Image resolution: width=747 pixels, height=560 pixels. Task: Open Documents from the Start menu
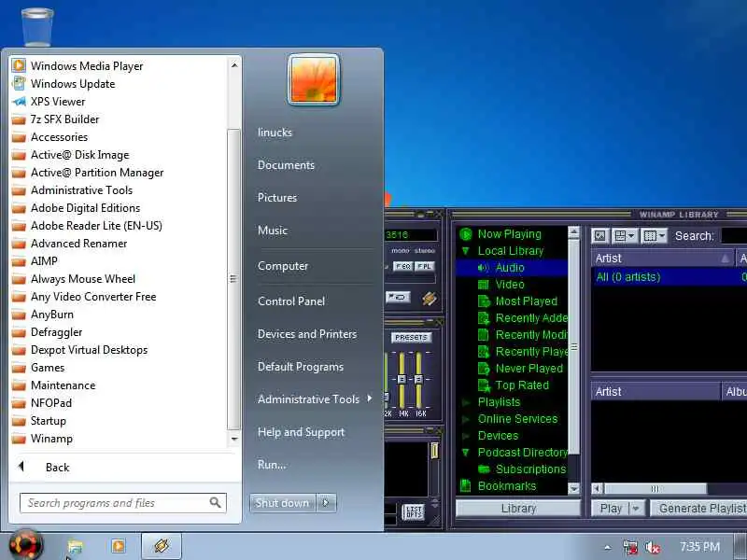(x=286, y=165)
